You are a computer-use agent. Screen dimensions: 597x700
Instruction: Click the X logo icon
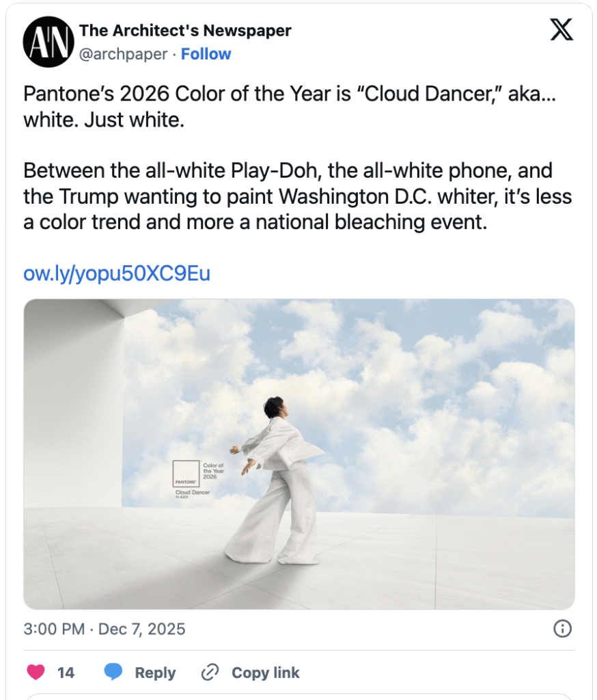coord(561,31)
